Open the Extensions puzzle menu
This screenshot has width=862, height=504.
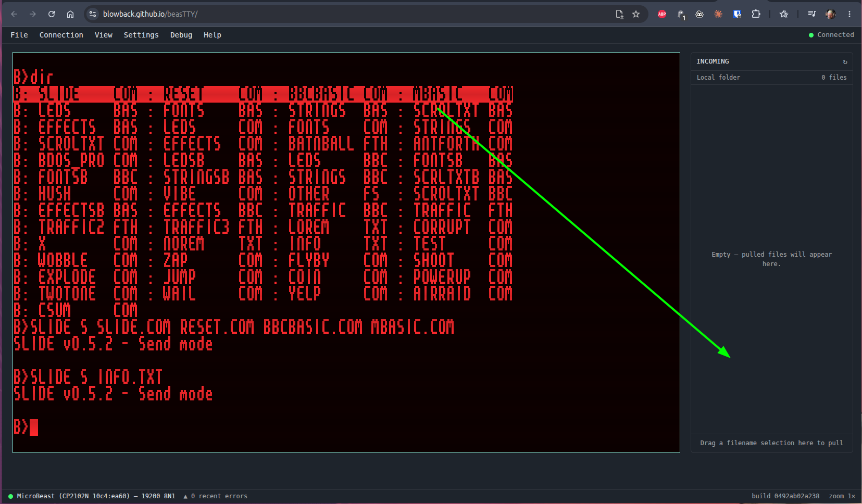756,14
